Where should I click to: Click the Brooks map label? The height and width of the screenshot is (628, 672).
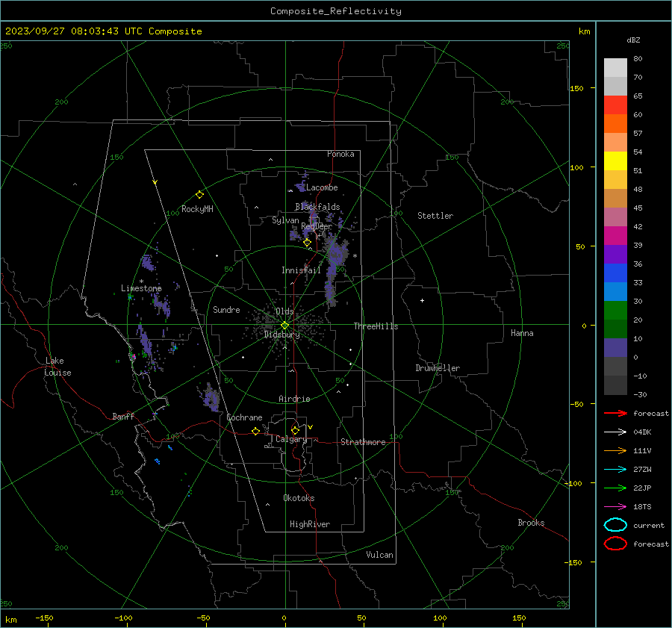click(531, 523)
